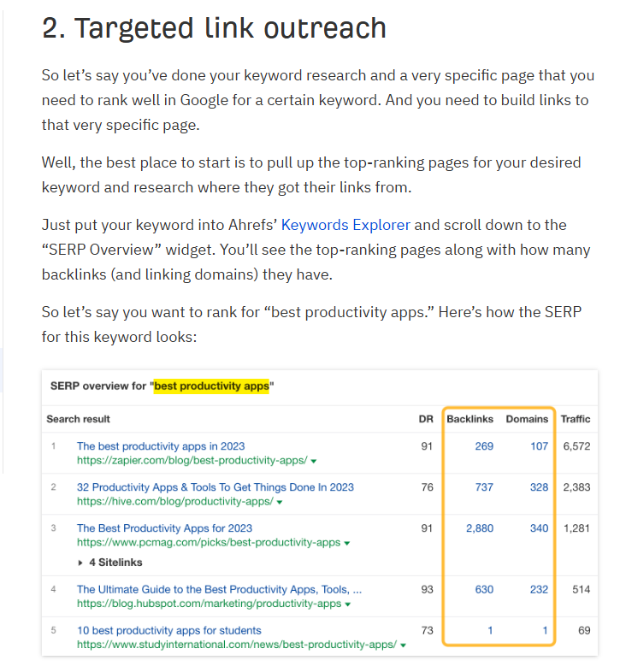Expand the 4 Sitelinks disclosure triangle

pos(80,563)
